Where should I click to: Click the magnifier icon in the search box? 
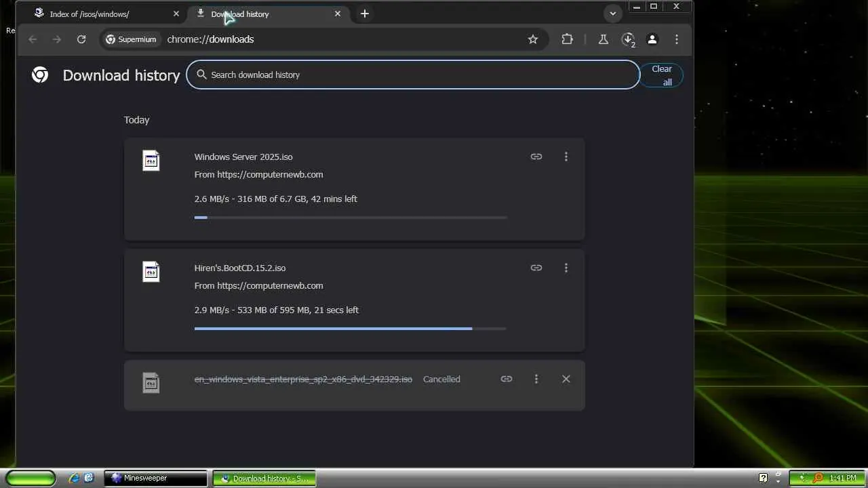pos(201,75)
